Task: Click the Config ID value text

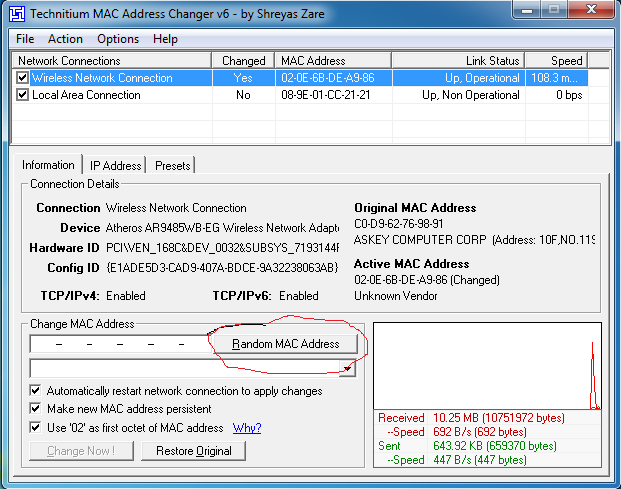Action: (x=222, y=268)
